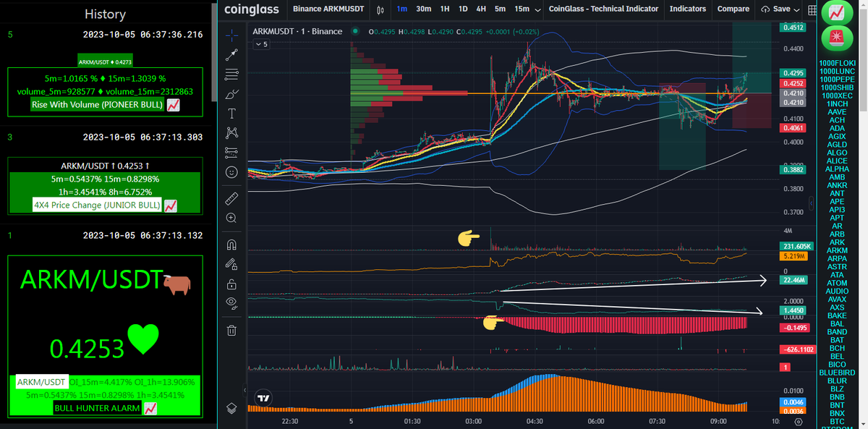This screenshot has height=429, width=868.
Task: Click the ARKMUSDT · 1 · Binance chart title
Action: pos(297,31)
